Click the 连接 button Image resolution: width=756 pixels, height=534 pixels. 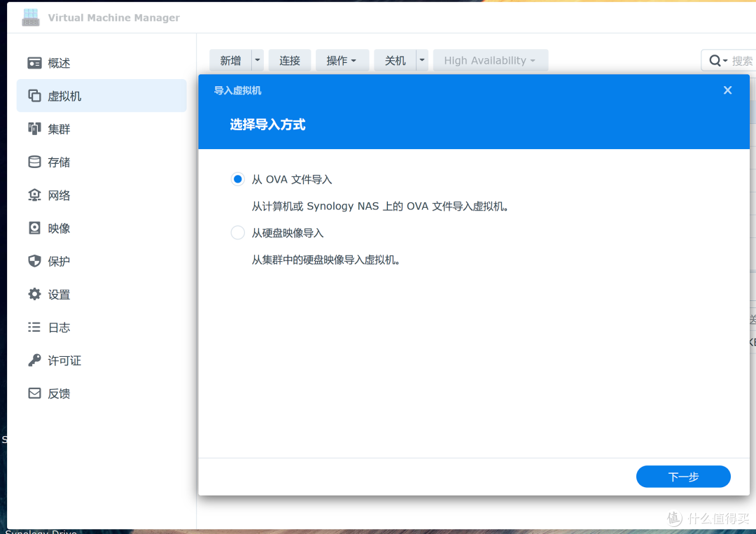tap(290, 60)
